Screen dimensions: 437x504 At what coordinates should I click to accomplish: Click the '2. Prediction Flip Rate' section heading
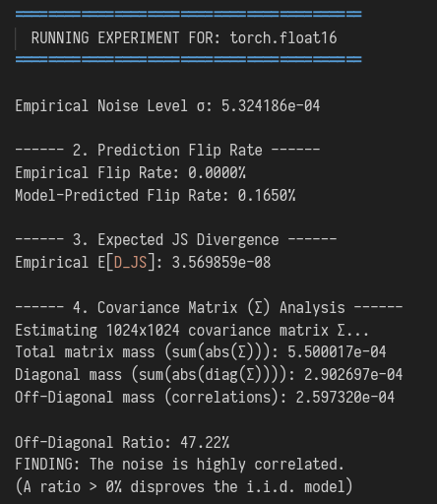167,151
